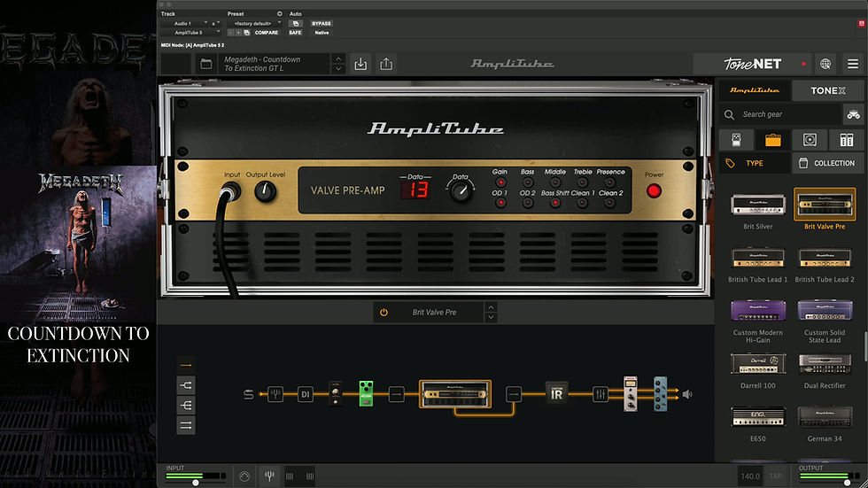Viewport: 868px width, 488px height.
Task: Select the cabinet gear category icon
Action: (810, 140)
